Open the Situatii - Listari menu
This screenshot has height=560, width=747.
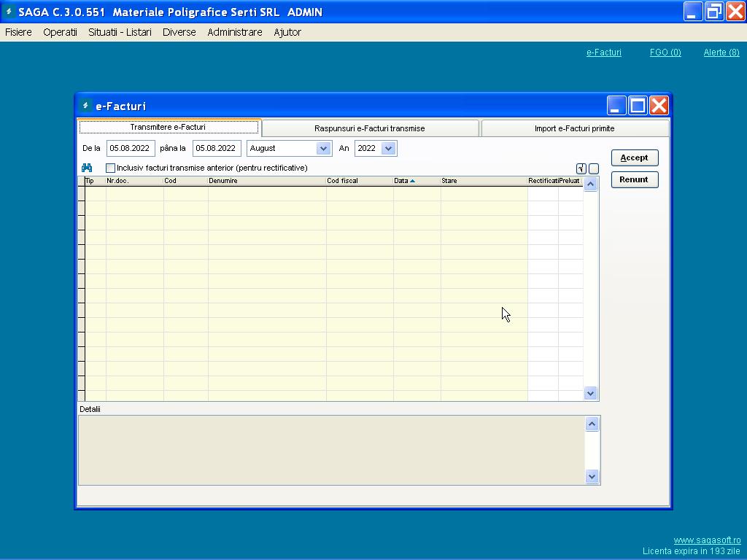[x=120, y=32]
